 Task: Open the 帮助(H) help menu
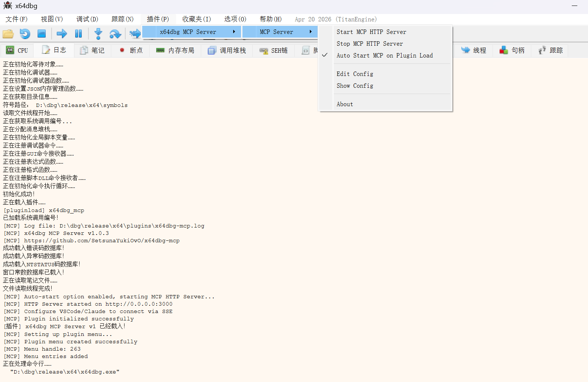pyautogui.click(x=270, y=19)
